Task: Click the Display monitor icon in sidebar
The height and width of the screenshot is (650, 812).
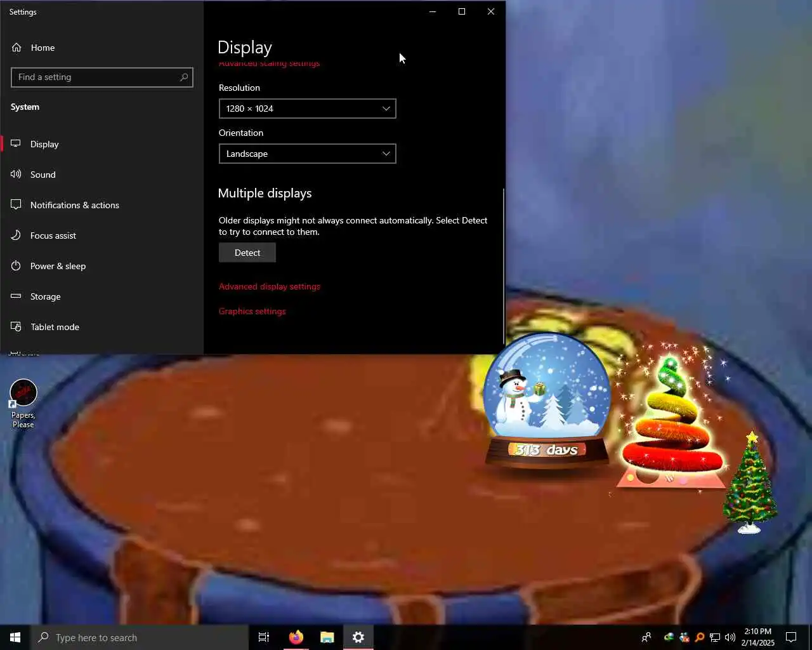Action: click(16, 143)
